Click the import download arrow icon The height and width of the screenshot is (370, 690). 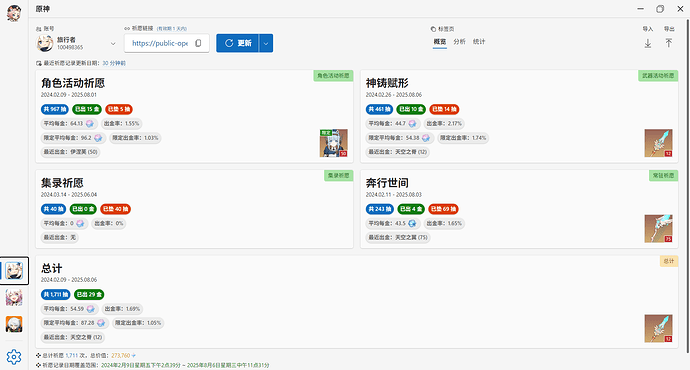648,43
